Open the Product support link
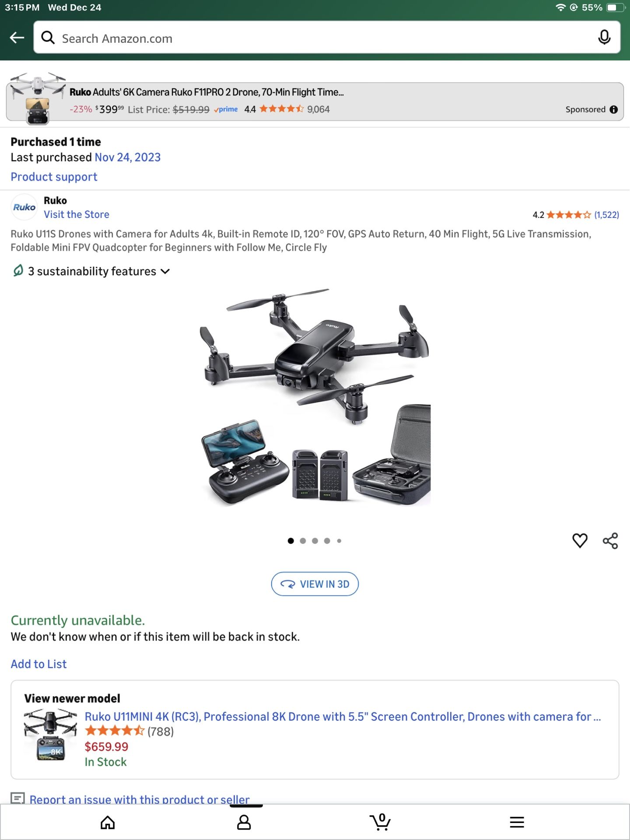The height and width of the screenshot is (840, 630). pos(54,177)
